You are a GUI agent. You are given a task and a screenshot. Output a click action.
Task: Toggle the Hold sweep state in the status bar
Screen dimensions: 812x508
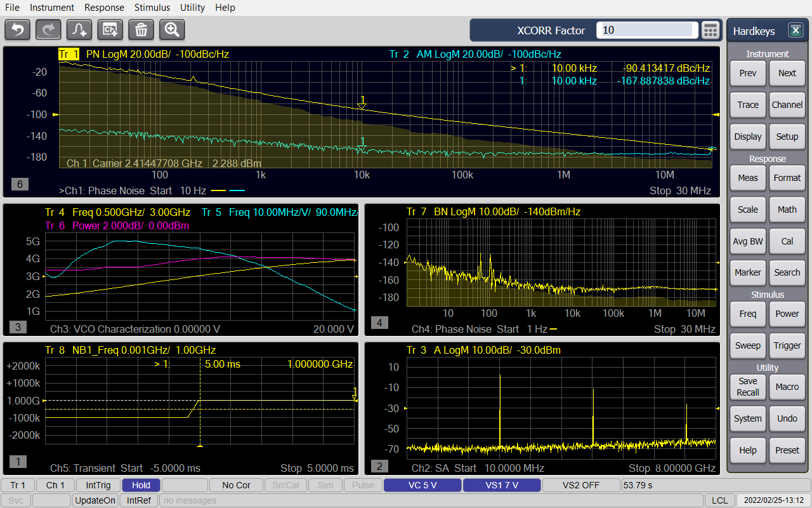click(140, 485)
